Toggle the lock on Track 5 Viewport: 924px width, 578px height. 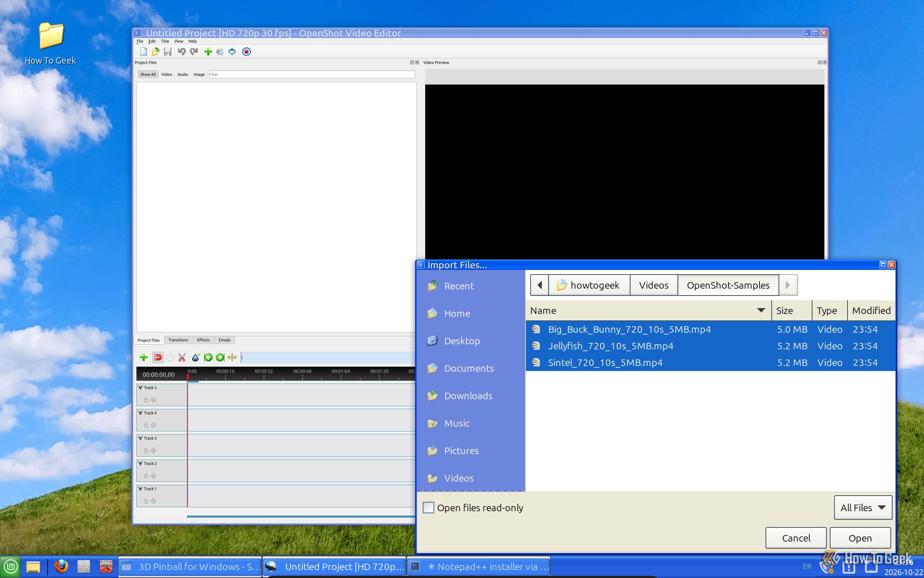(x=146, y=400)
